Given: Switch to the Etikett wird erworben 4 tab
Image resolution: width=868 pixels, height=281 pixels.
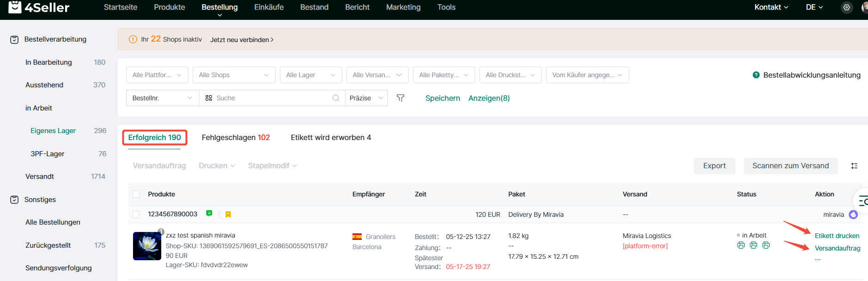Looking at the screenshot, I should 331,138.
